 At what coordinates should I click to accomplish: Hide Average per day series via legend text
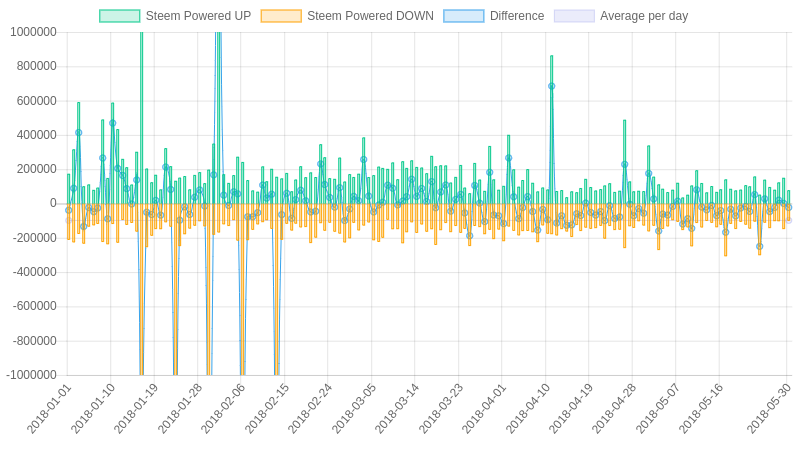[x=644, y=16]
